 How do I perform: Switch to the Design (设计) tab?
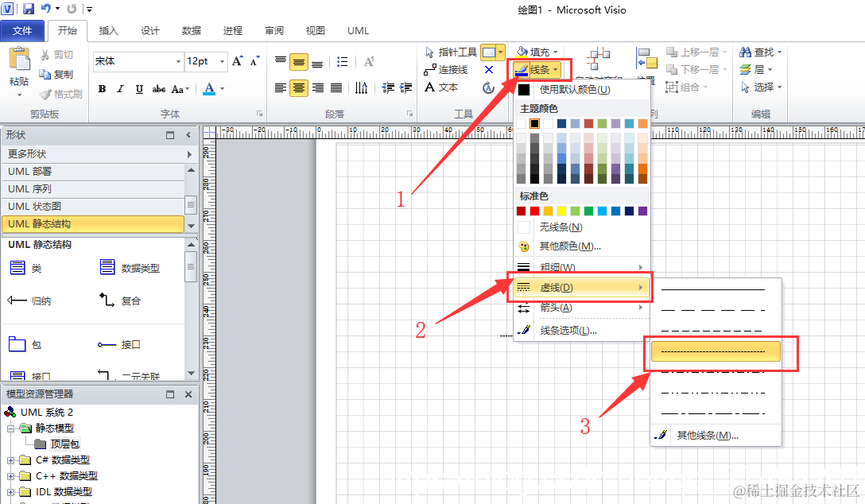pos(149,31)
